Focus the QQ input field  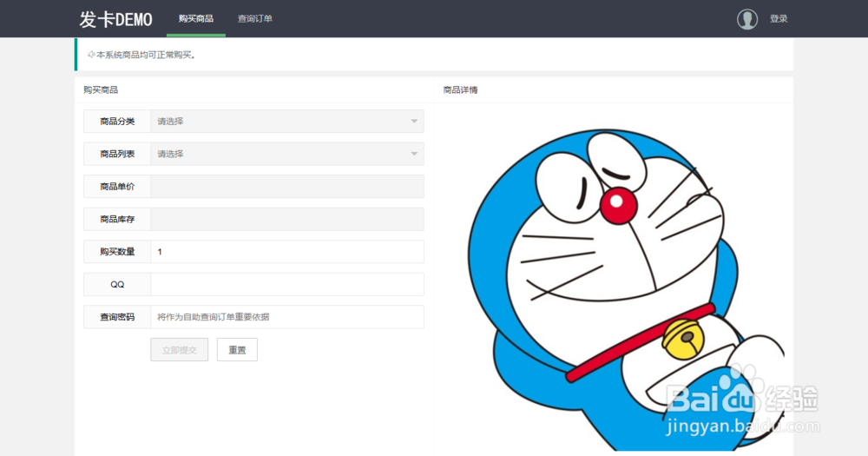pyautogui.click(x=287, y=284)
